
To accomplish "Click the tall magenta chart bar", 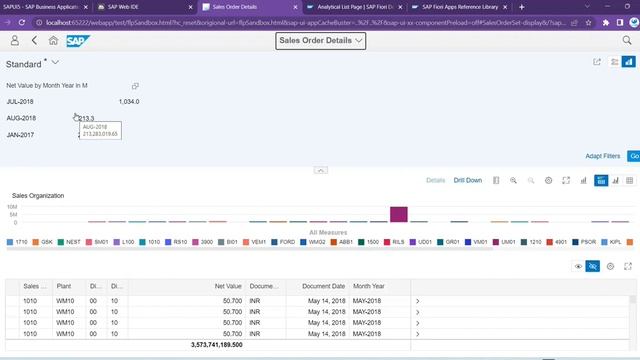I will 399,214.
